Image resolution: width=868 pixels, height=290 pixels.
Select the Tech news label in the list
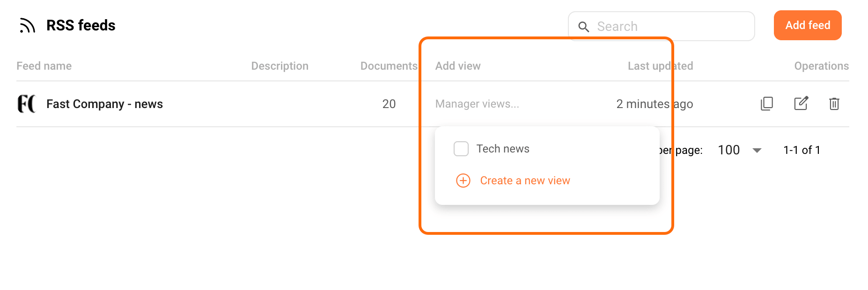coord(503,149)
